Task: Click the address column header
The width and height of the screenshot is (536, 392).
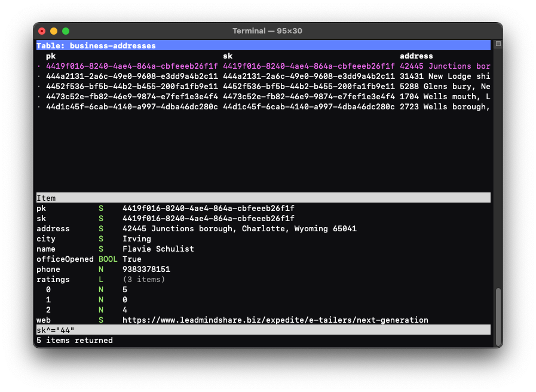Action: pos(416,56)
